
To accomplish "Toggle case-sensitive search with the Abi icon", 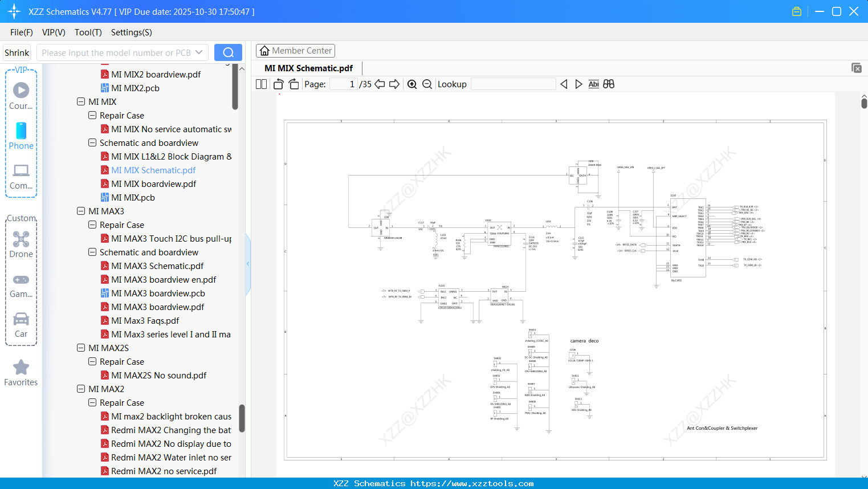I will (594, 84).
